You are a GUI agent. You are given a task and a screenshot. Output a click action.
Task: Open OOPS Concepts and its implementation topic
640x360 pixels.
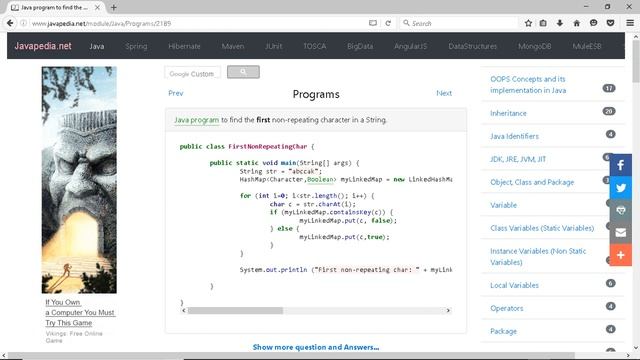pos(528,84)
